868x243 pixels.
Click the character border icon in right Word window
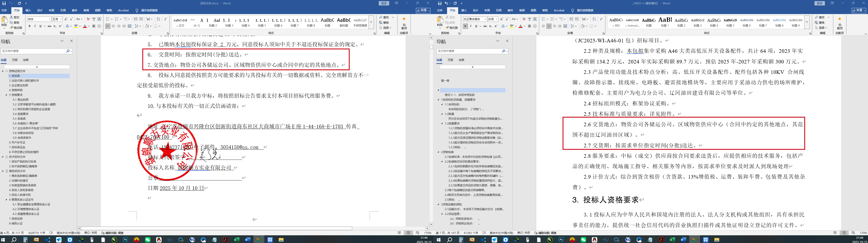click(x=535, y=19)
